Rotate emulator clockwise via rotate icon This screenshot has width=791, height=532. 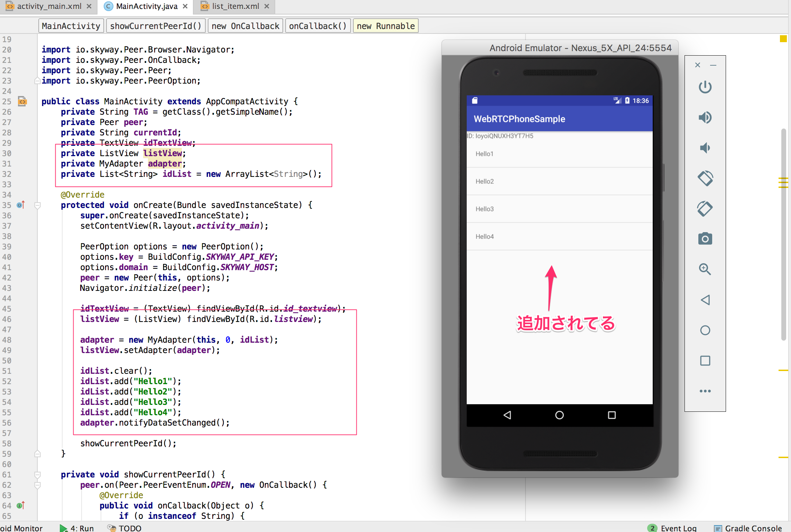[x=705, y=209]
